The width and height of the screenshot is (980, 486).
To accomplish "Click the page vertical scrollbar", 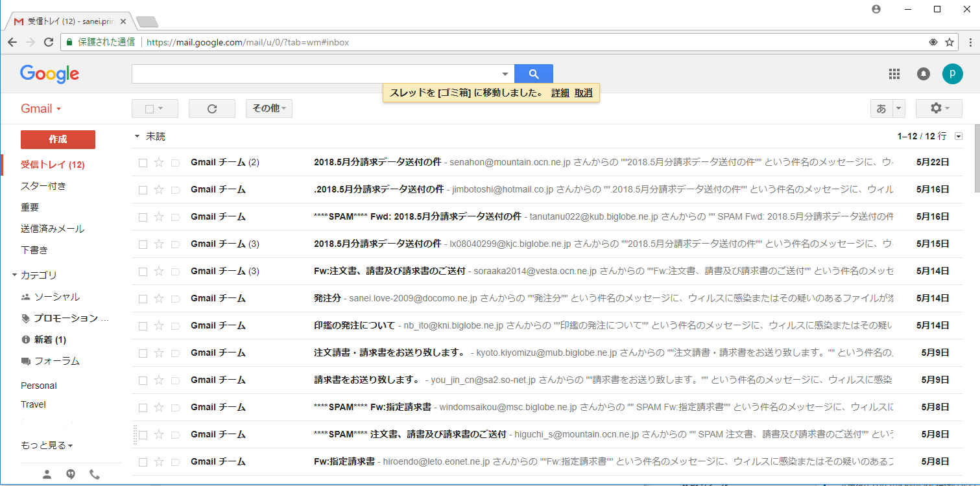I will (x=977, y=158).
